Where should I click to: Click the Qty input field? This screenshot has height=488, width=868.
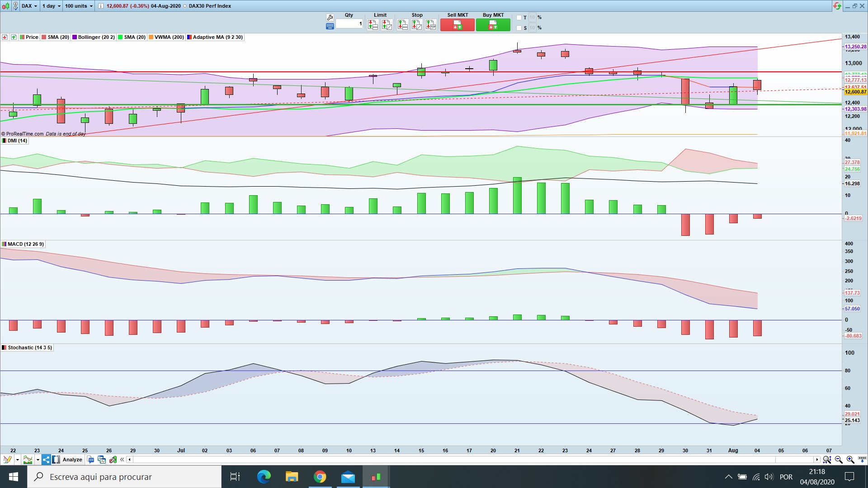[x=349, y=23]
